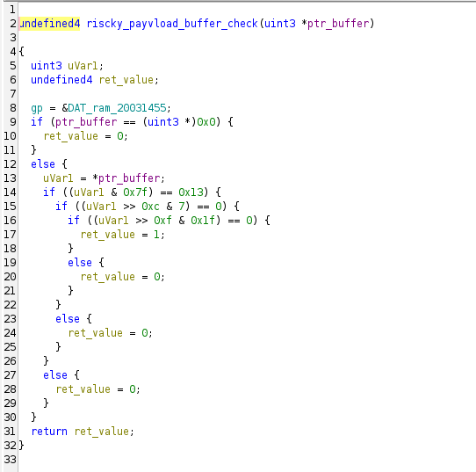Click the closing brace on line 32

22,446
